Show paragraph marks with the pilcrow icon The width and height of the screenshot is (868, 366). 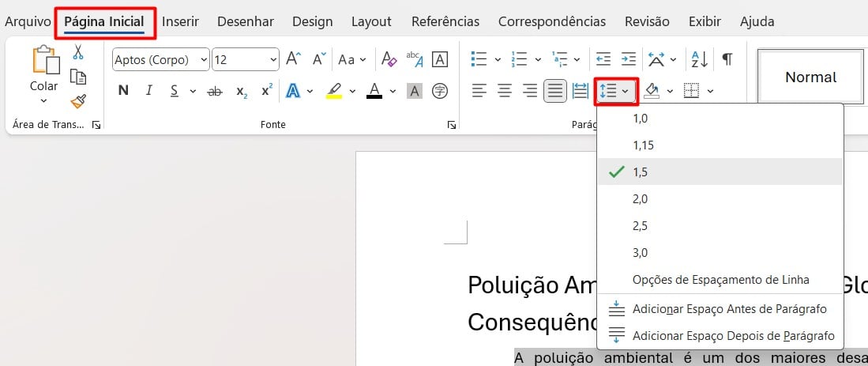point(727,59)
